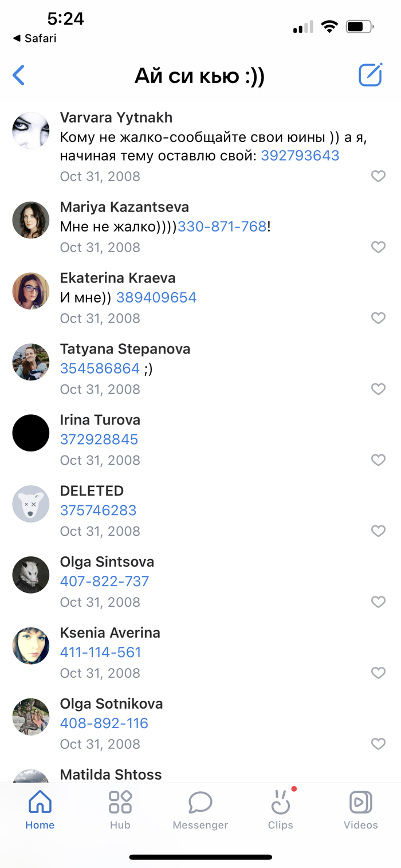Like Mariya Kazantseva's comment with heart
Image resolution: width=401 pixels, height=868 pixels.
click(378, 248)
